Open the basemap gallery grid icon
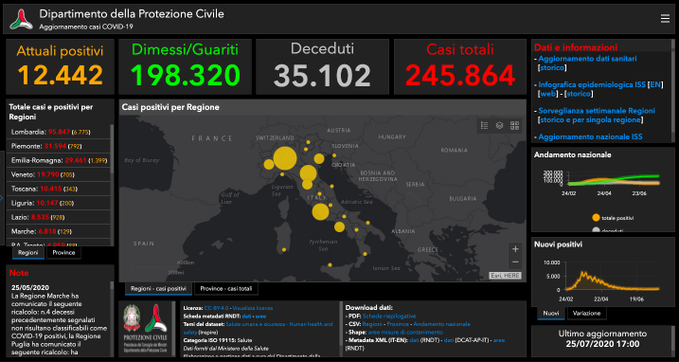Screen dimensions: 679x362 point(514,126)
